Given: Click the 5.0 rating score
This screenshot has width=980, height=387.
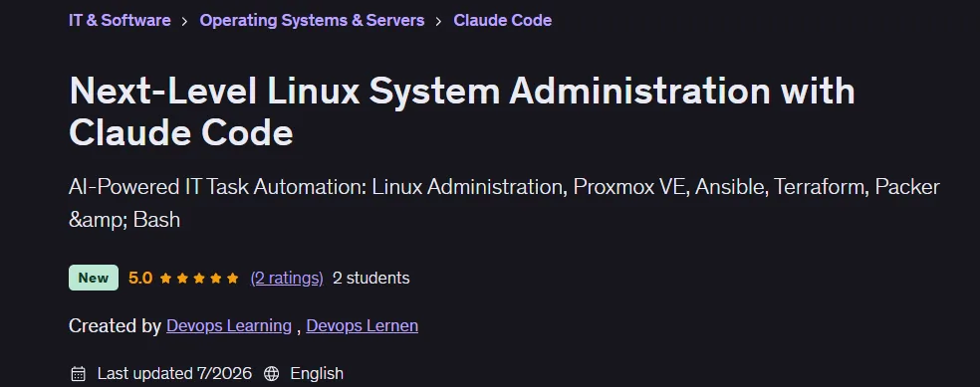Looking at the screenshot, I should click(140, 278).
